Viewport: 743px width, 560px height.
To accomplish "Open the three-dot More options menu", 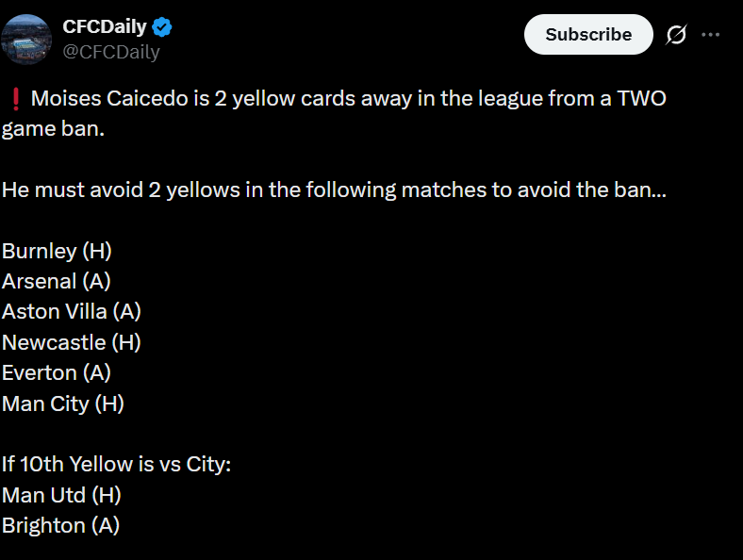I will 710,35.
